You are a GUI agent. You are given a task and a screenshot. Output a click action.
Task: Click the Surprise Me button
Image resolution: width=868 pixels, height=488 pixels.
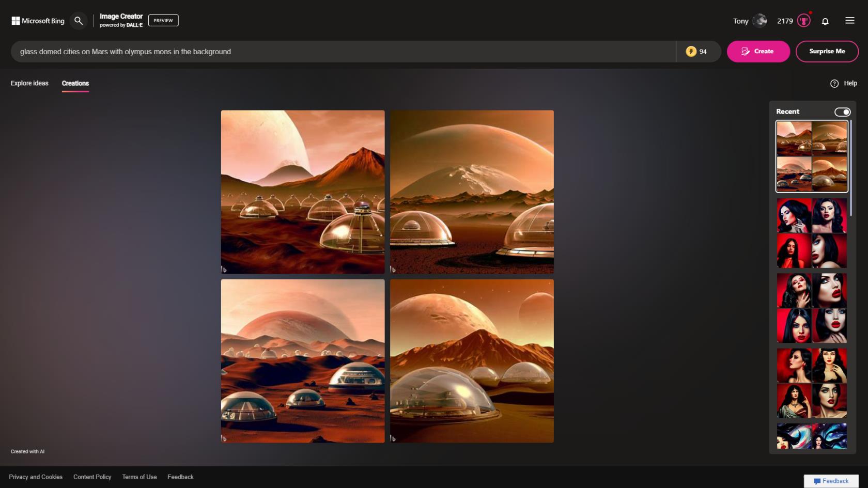pyautogui.click(x=827, y=52)
